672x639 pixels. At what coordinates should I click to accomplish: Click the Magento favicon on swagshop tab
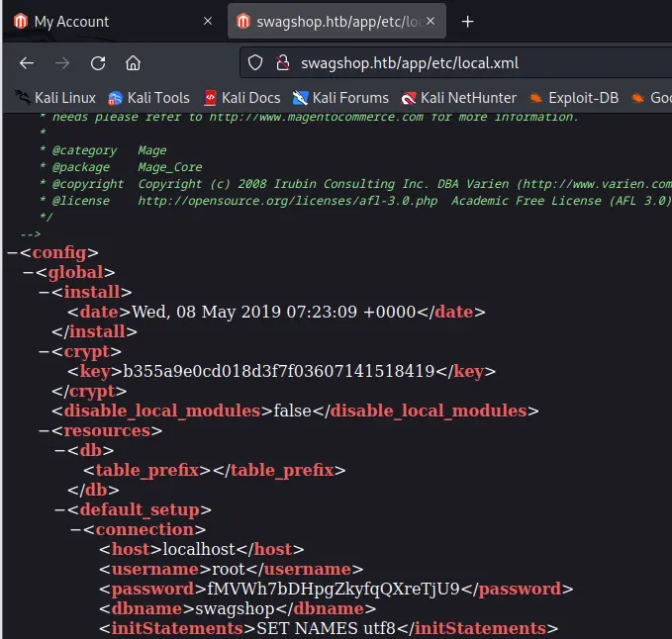tap(243, 22)
